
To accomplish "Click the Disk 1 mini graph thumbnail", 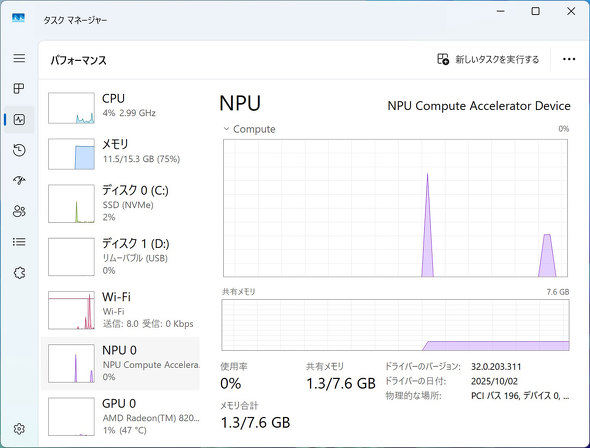I will pos(71,257).
